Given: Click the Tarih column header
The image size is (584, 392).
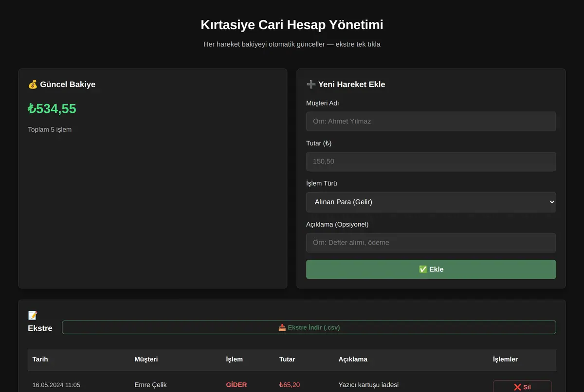Looking at the screenshot, I should coord(40,359).
